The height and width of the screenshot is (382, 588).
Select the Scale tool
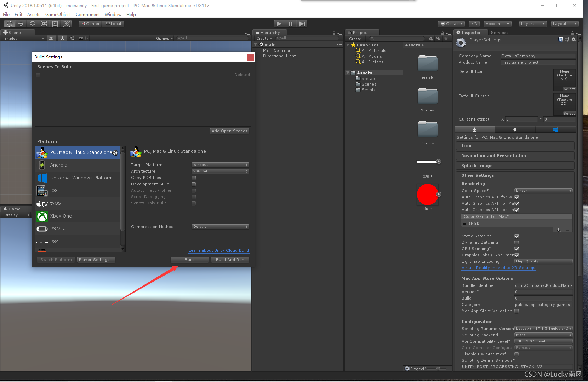[44, 24]
